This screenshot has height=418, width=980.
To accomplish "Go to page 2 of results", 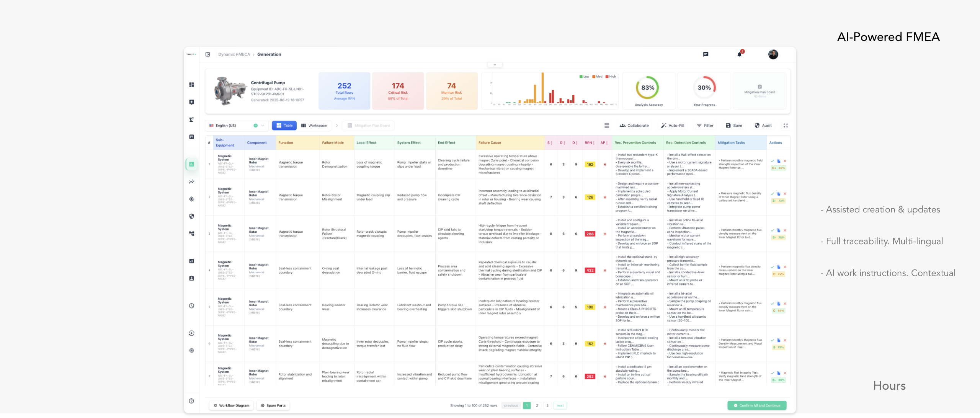I will (x=537, y=405).
